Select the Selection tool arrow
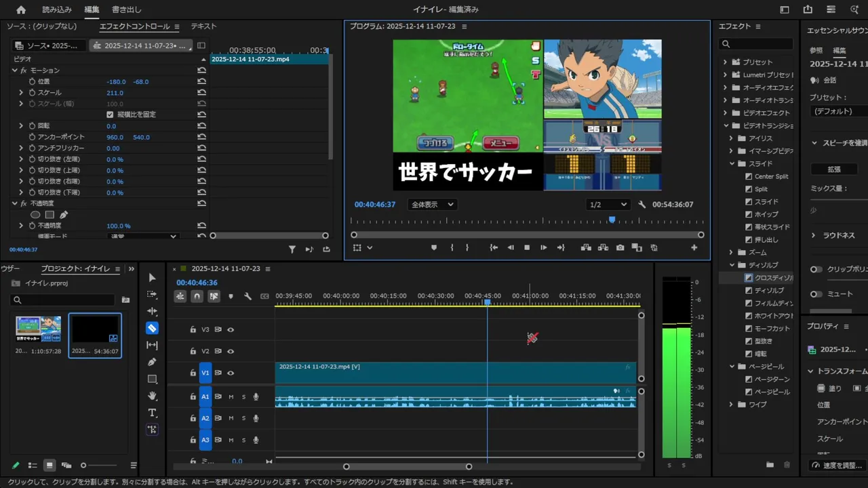This screenshot has width=868, height=488. [x=152, y=278]
